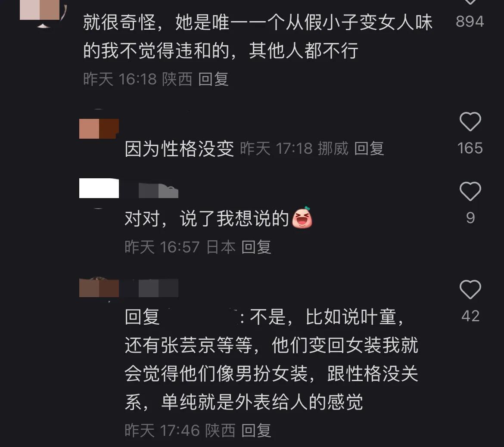The image size is (504, 447).
Task: Select the comment text 因为性格没变
Action: click(179, 149)
